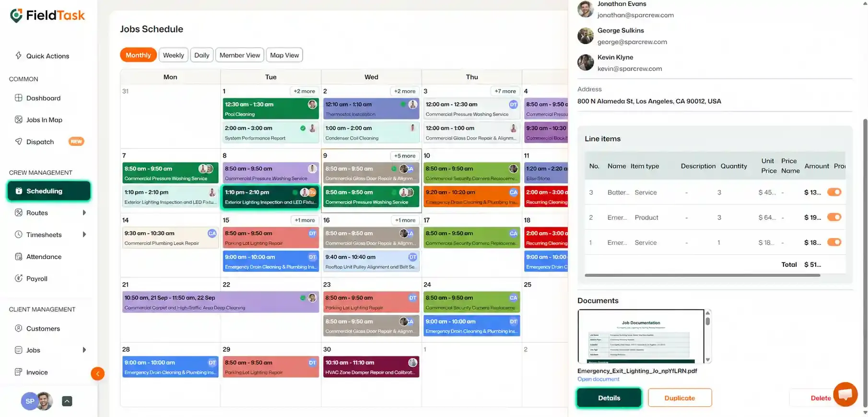The width and height of the screenshot is (868, 417).
Task: Toggle the switch for line item 1
Action: click(834, 242)
